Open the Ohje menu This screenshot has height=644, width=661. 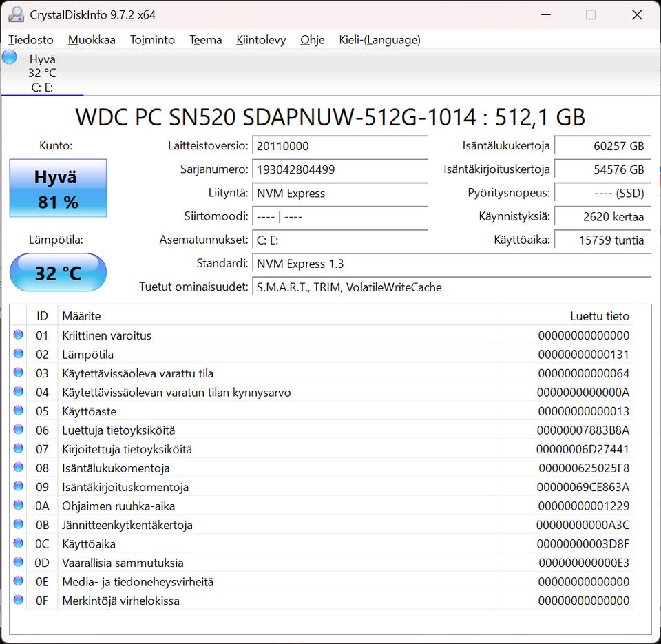[313, 40]
